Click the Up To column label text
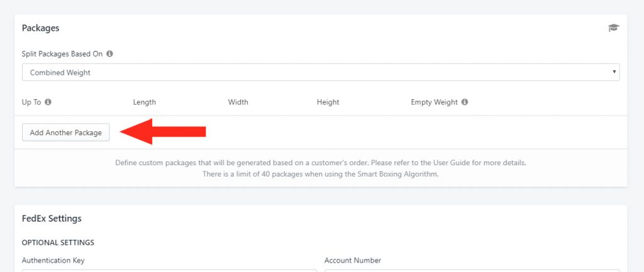This screenshot has height=272, width=644. pyautogui.click(x=31, y=102)
